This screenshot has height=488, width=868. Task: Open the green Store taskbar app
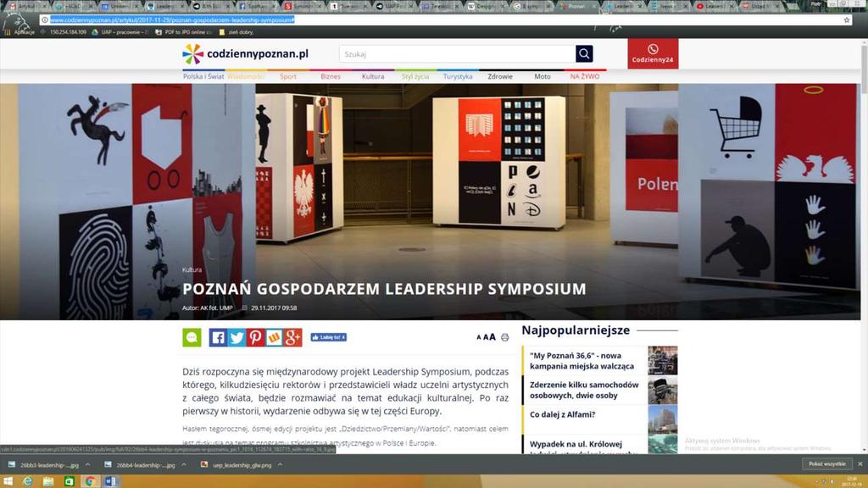(69, 481)
